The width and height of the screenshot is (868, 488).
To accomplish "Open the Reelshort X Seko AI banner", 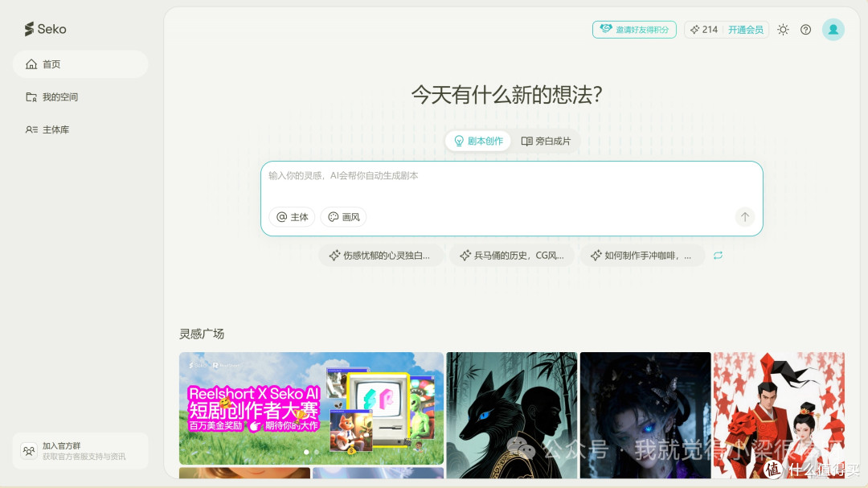I will click(311, 408).
